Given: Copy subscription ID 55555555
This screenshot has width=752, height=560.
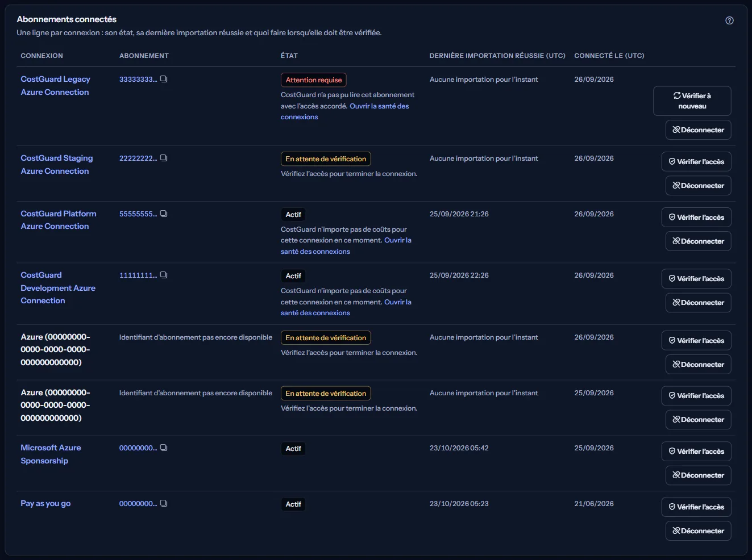Looking at the screenshot, I should point(164,214).
